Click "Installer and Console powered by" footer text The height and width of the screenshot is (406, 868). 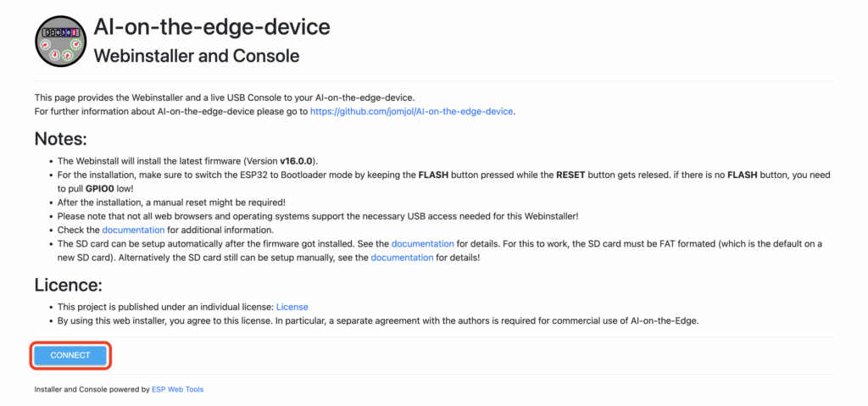tap(91, 390)
